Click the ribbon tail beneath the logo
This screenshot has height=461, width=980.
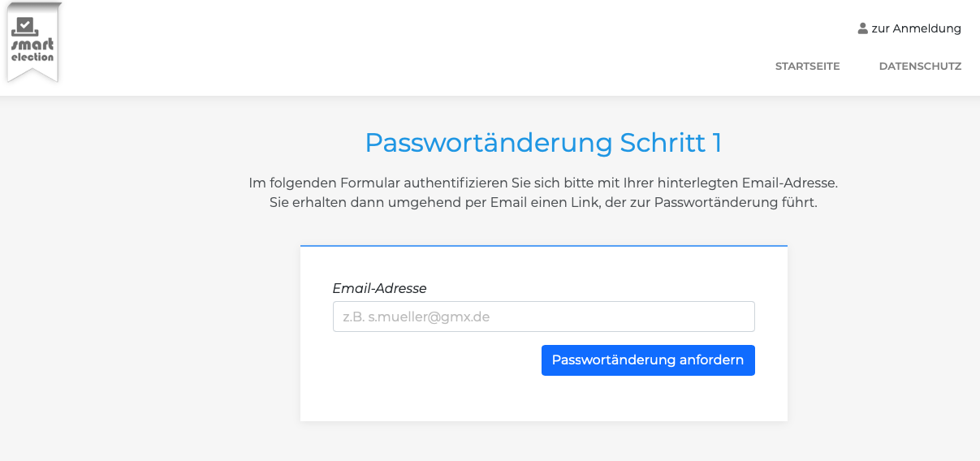point(32,73)
